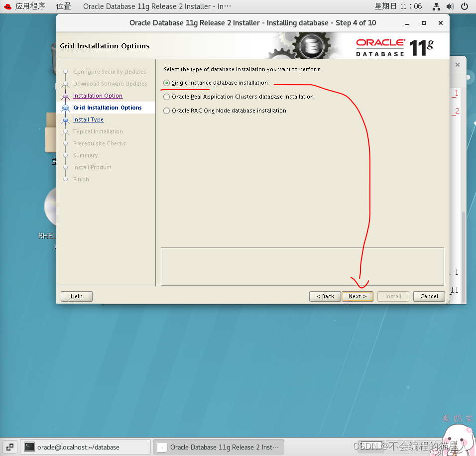This screenshot has height=456, width=476.
Task: Click the background window scrollbar
Action: pyautogui.click(x=463, y=257)
